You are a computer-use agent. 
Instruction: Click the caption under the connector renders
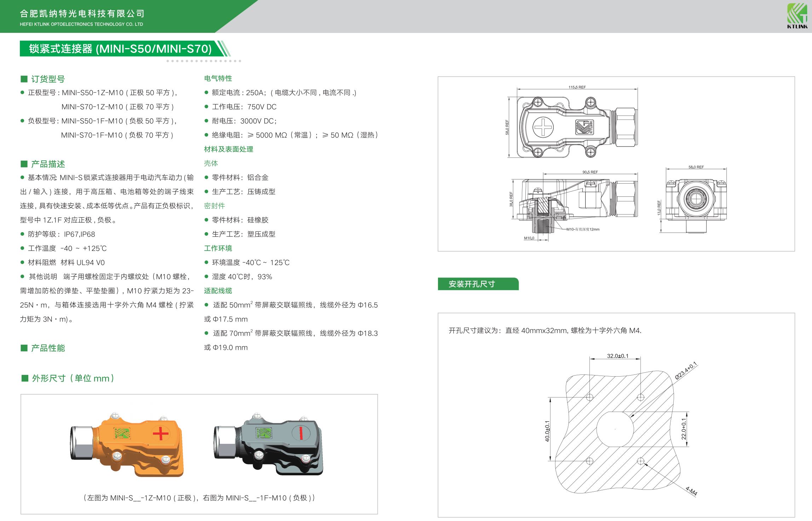(x=199, y=498)
